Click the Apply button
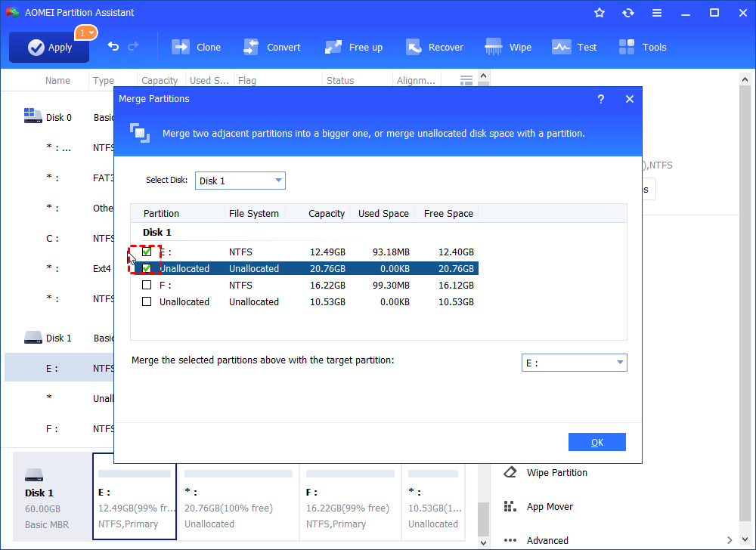Screen dimensions: 756x550 (x=49, y=47)
